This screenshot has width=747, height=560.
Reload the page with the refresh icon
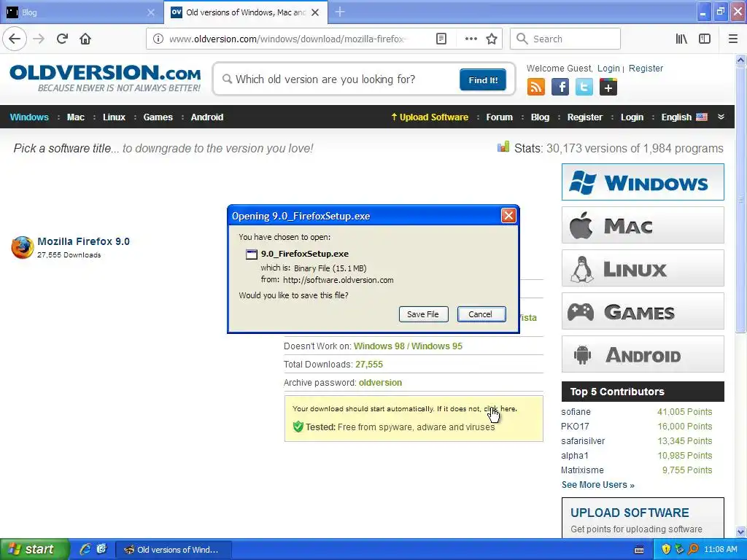63,39
